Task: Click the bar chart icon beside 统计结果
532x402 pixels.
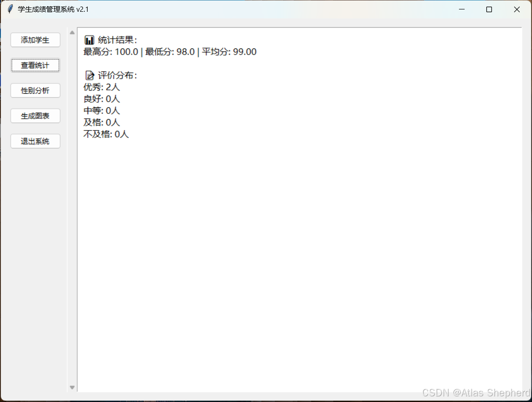Action: (89, 40)
